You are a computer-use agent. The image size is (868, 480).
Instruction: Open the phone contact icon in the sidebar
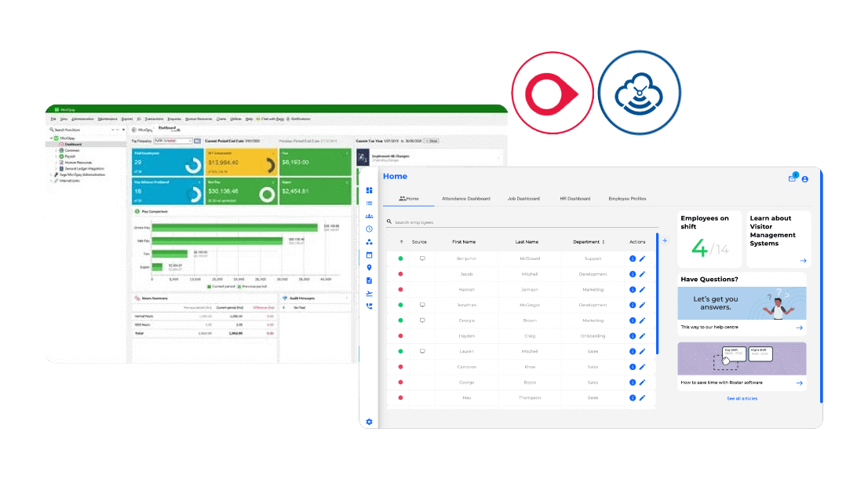click(369, 306)
